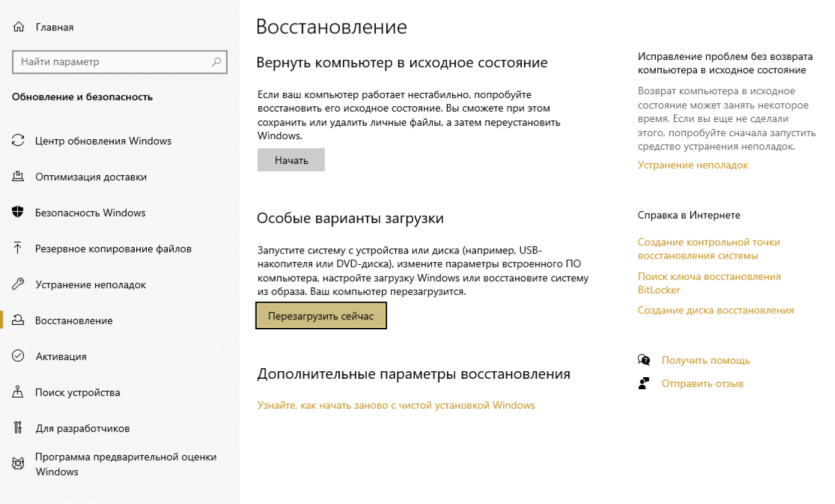Viewport: 835px width, 504px height.
Task: Click the Получить помощь chat bubble icon
Action: [x=644, y=360]
